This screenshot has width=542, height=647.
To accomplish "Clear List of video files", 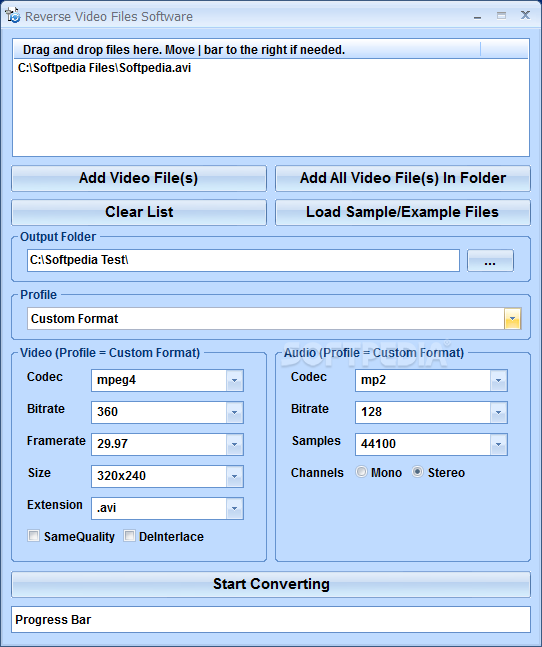I will pos(139,212).
